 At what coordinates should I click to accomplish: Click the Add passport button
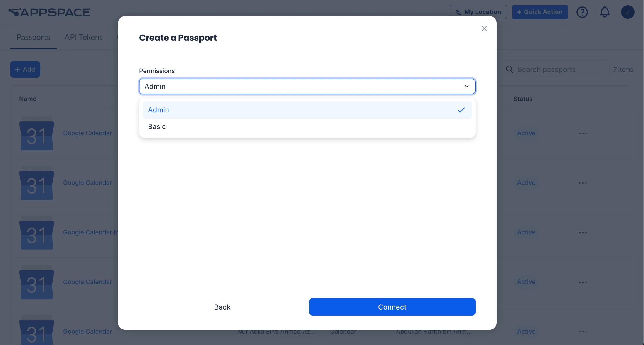point(25,70)
